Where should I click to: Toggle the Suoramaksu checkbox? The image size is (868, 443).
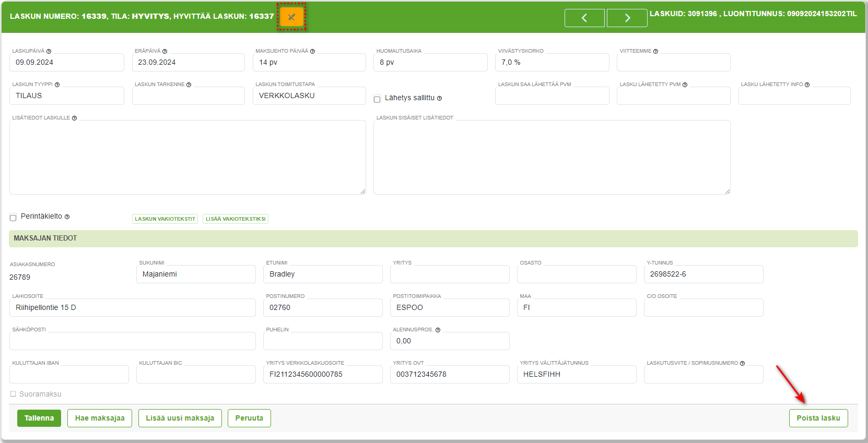pos(13,394)
